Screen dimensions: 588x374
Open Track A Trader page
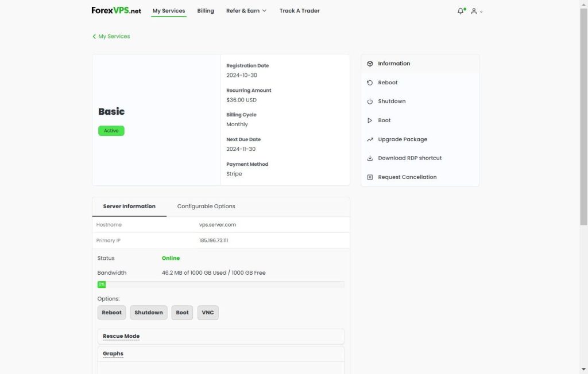(x=299, y=11)
